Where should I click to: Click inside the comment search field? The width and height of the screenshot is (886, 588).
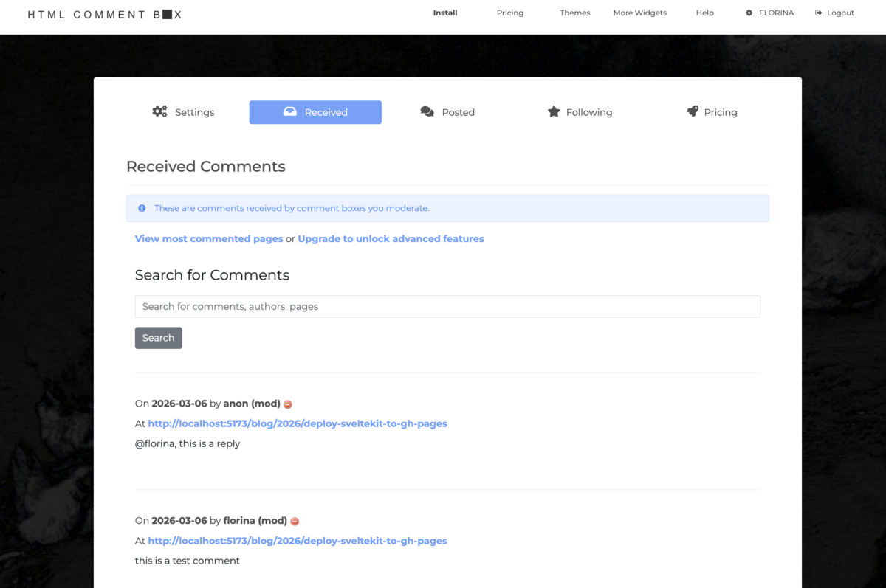[x=447, y=305]
